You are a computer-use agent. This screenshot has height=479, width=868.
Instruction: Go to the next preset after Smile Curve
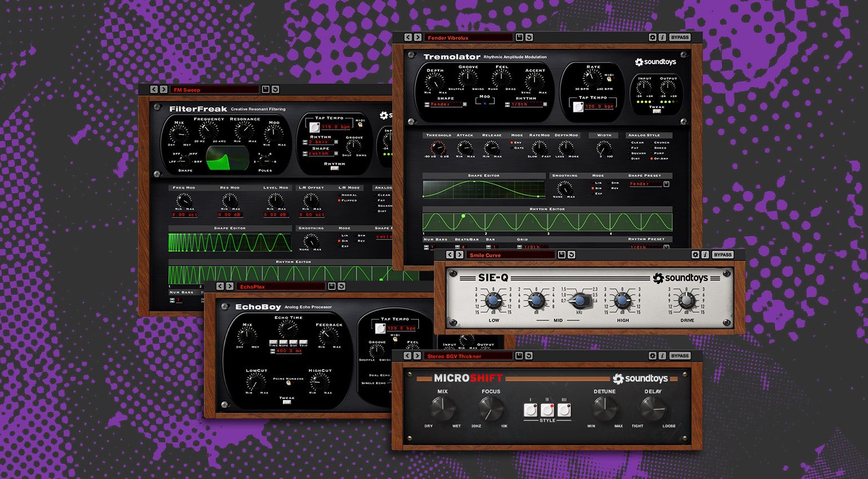(x=460, y=255)
